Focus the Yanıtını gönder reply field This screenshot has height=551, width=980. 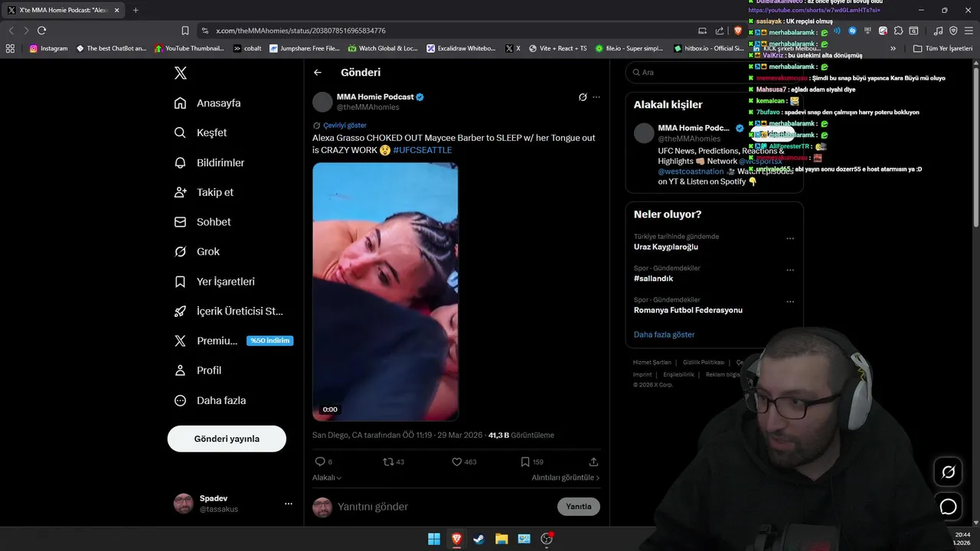pos(444,507)
